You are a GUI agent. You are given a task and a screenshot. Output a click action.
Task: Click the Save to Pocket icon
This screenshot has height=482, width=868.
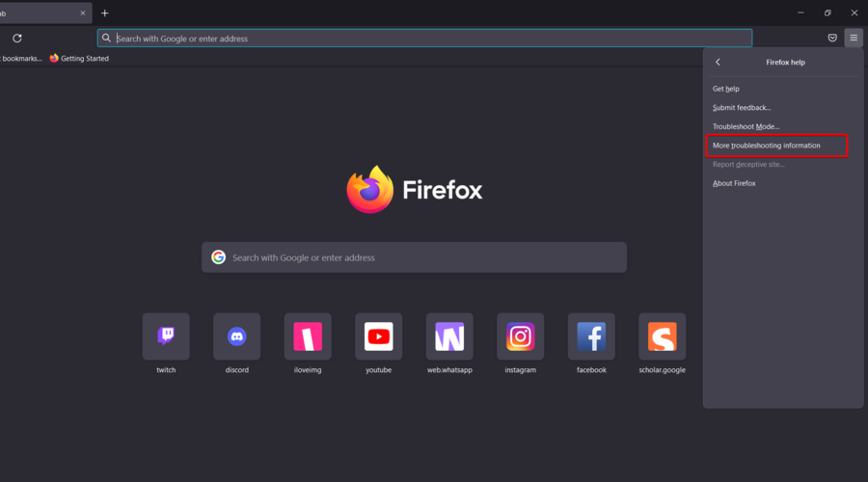click(832, 39)
